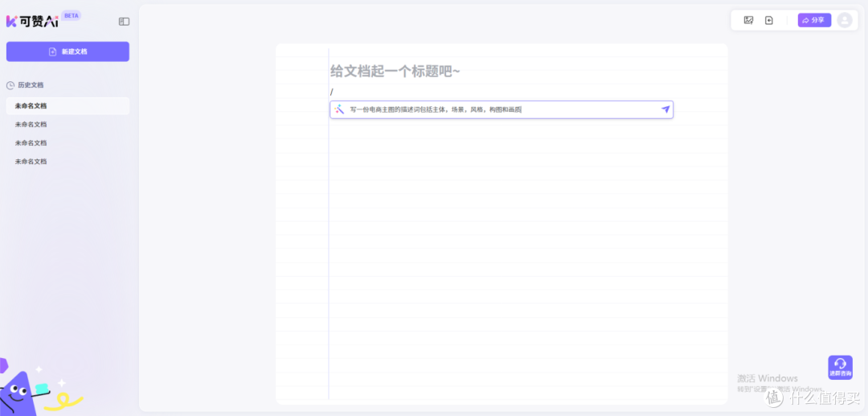Click the 历史文档 history heading

[25, 85]
